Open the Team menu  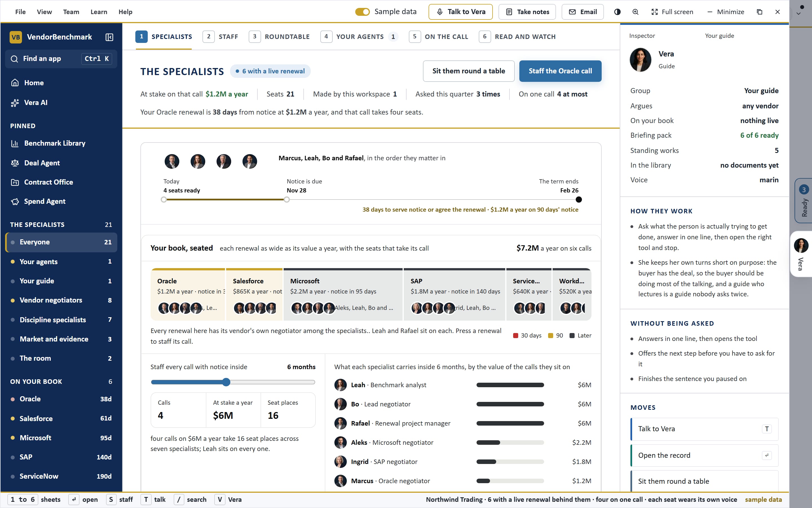click(71, 12)
